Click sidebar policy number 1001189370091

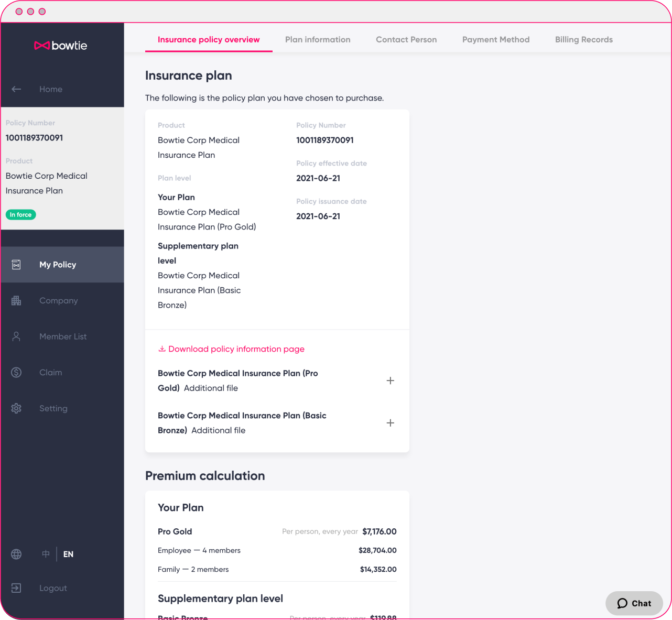pos(34,138)
